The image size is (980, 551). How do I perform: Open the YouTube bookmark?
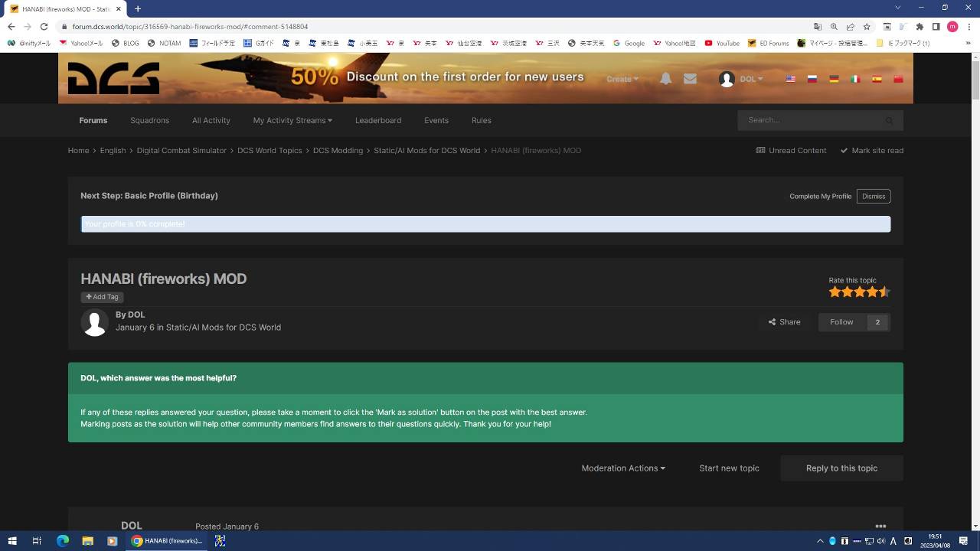click(722, 44)
